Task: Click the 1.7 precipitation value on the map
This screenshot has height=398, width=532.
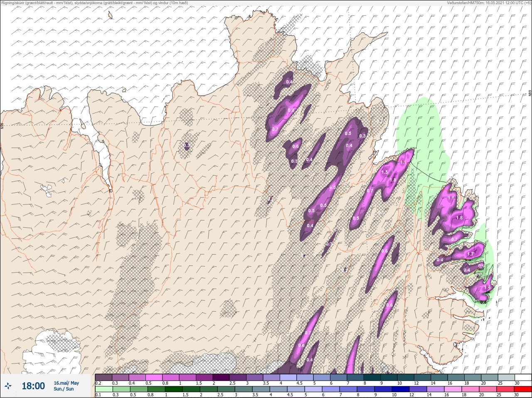Action: pyautogui.click(x=470, y=254)
